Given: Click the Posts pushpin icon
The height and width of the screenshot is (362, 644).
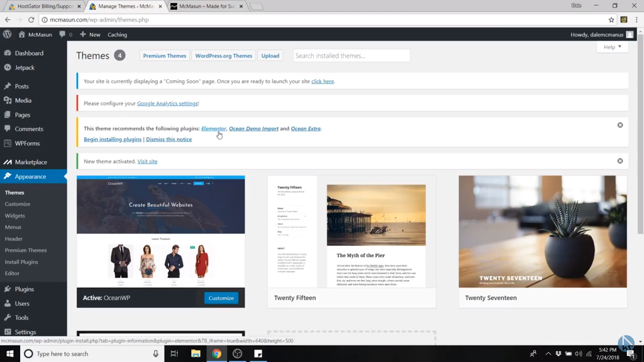Looking at the screenshot, I should pyautogui.click(x=8, y=86).
